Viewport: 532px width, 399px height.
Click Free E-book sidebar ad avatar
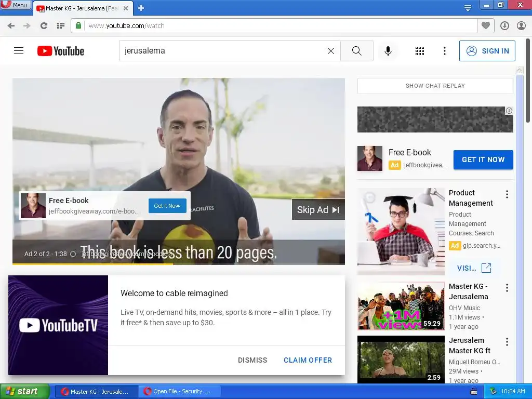pos(370,158)
